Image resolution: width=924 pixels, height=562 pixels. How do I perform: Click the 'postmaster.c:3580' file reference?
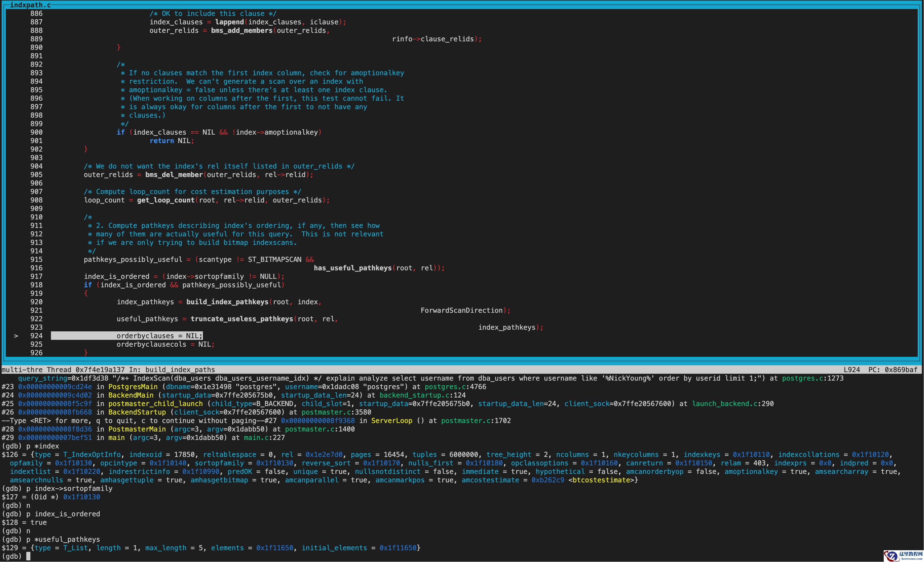(x=336, y=412)
